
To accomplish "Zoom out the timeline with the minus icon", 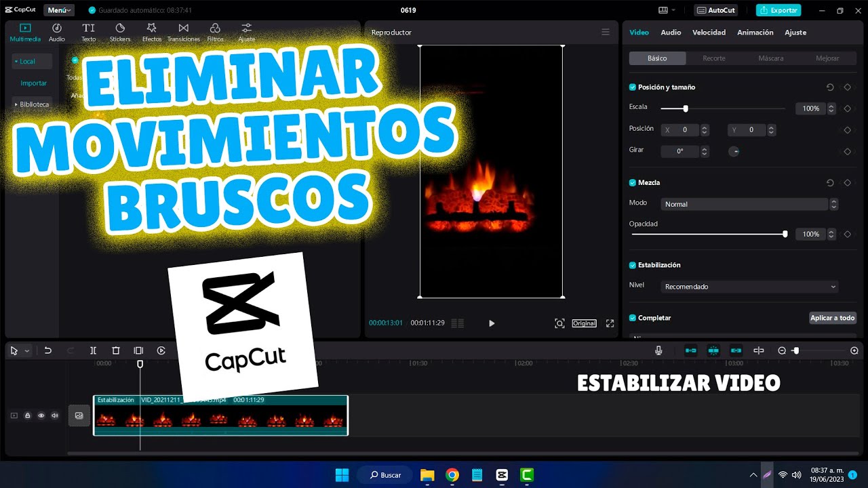I will [782, 350].
